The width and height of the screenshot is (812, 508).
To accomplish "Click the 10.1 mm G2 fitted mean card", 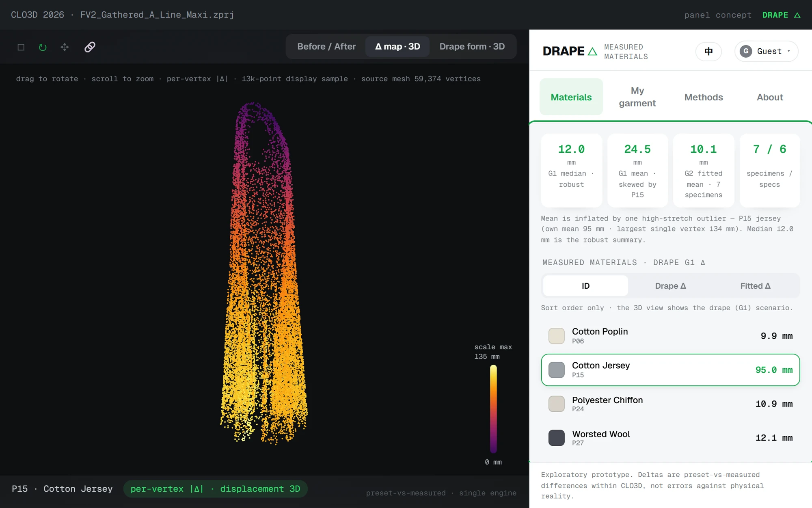I will coord(704,171).
